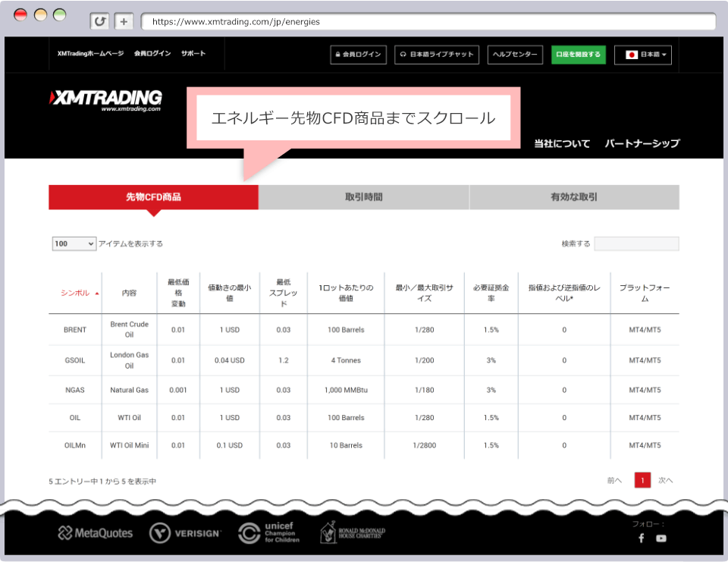Open the Facebook follow icon
This screenshot has width=728, height=562.
(641, 538)
